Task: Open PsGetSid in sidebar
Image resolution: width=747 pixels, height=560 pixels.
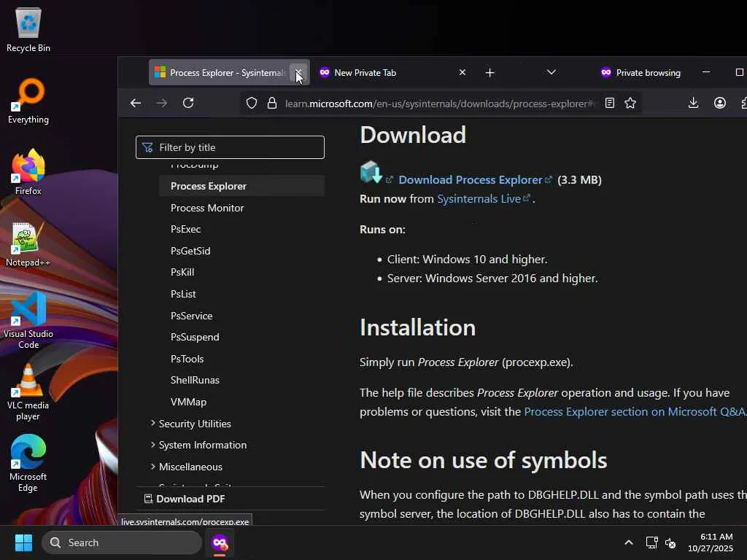Action: (x=190, y=251)
